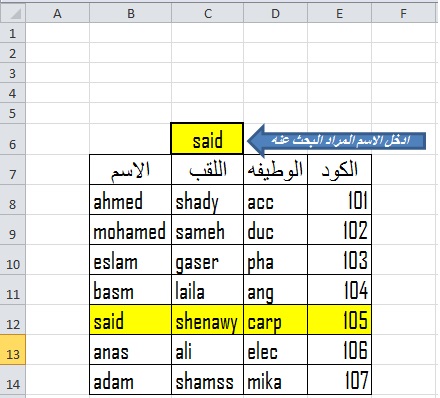Click the الاسم header cell

pyautogui.click(x=130, y=170)
